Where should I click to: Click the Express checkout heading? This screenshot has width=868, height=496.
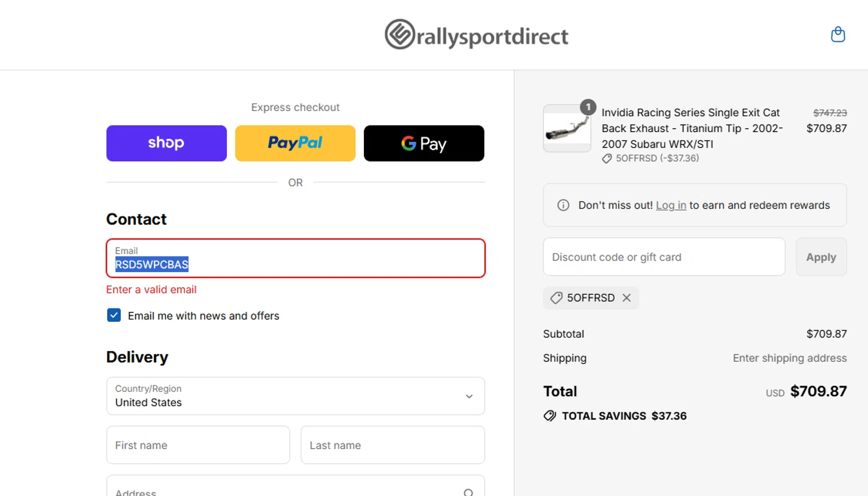point(295,107)
